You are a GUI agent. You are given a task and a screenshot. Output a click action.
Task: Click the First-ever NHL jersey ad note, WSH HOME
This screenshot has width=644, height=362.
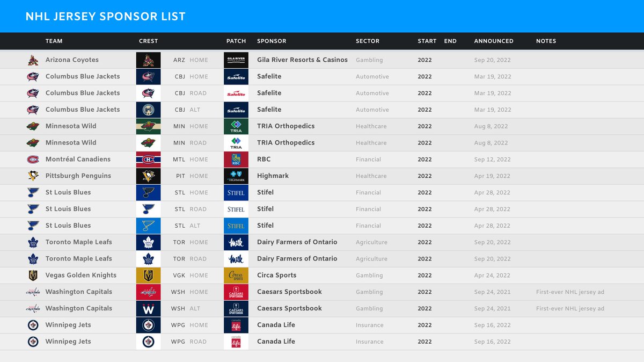click(x=570, y=292)
